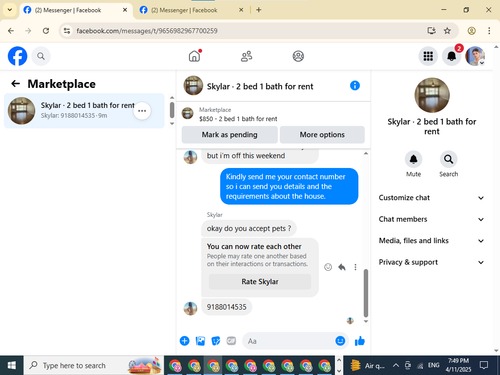Choose a GIF icon in composer
The image size is (500, 375).
click(231, 341)
